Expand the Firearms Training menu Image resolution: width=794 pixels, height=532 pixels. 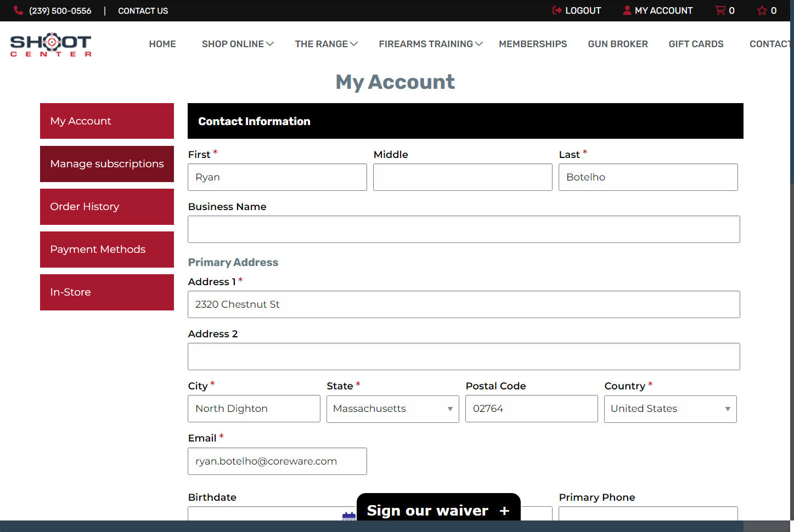click(431, 44)
